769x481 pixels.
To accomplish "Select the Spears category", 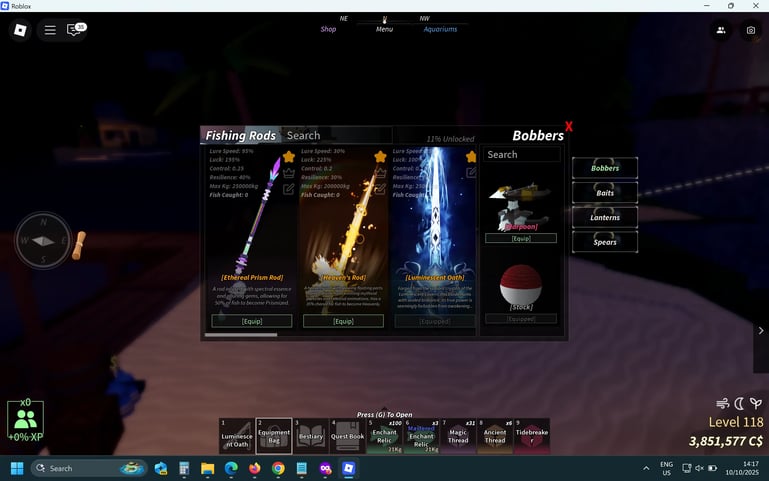I will pos(605,241).
